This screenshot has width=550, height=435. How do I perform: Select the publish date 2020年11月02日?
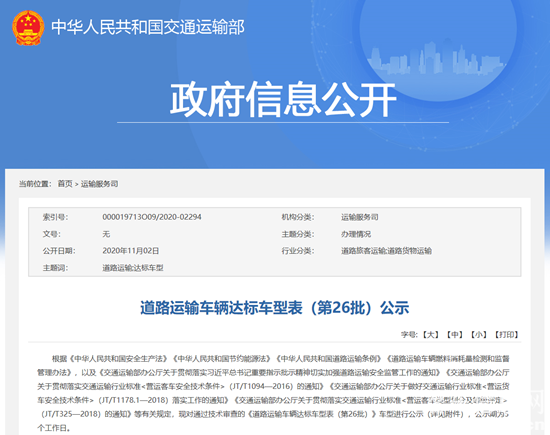point(130,251)
